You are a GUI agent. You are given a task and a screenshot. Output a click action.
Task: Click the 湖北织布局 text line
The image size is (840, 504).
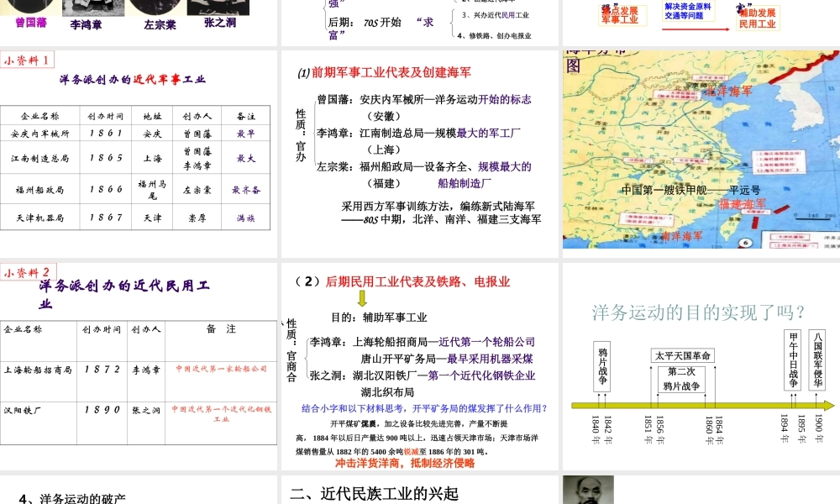[x=387, y=392]
